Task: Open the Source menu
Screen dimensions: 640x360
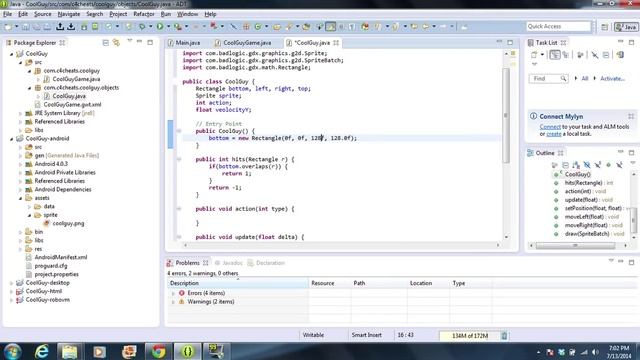Action: (x=42, y=14)
